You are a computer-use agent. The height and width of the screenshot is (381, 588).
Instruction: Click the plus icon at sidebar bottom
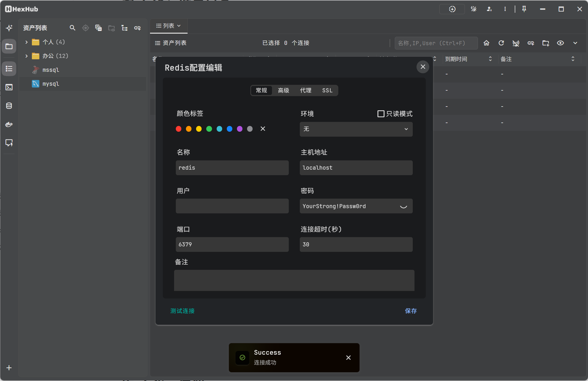[x=9, y=368]
